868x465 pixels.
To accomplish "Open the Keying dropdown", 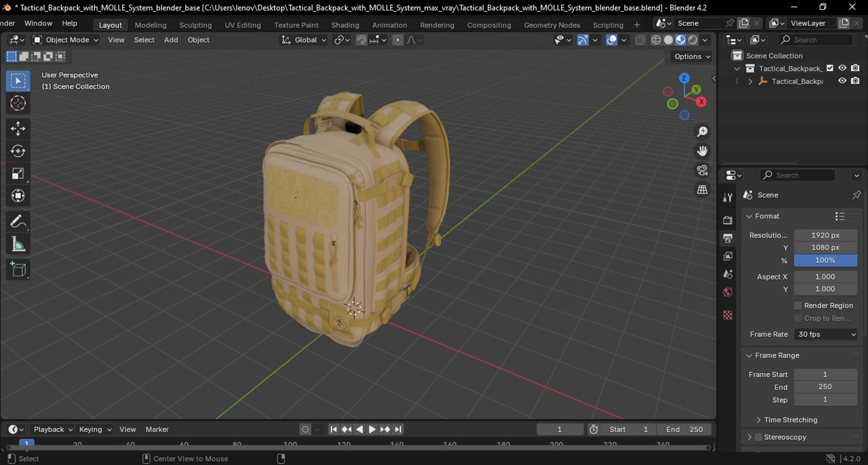I will pyautogui.click(x=95, y=429).
